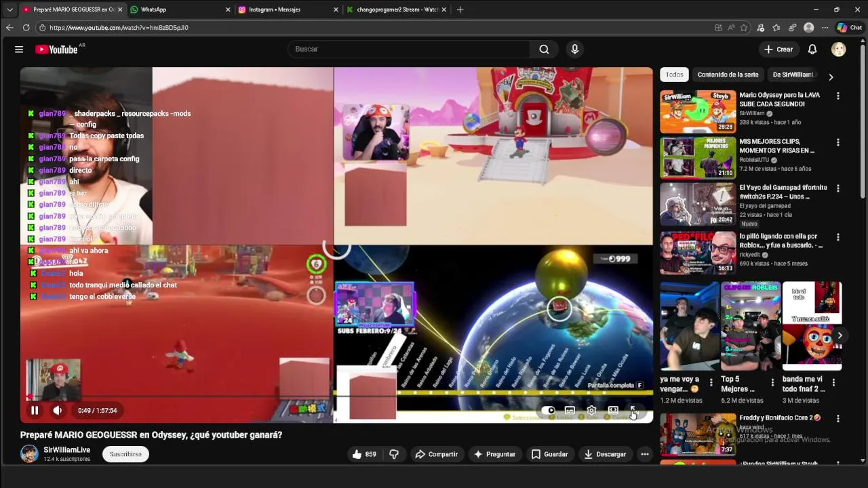Open a new browser tab
This screenshot has height=488, width=868.
[x=460, y=9]
